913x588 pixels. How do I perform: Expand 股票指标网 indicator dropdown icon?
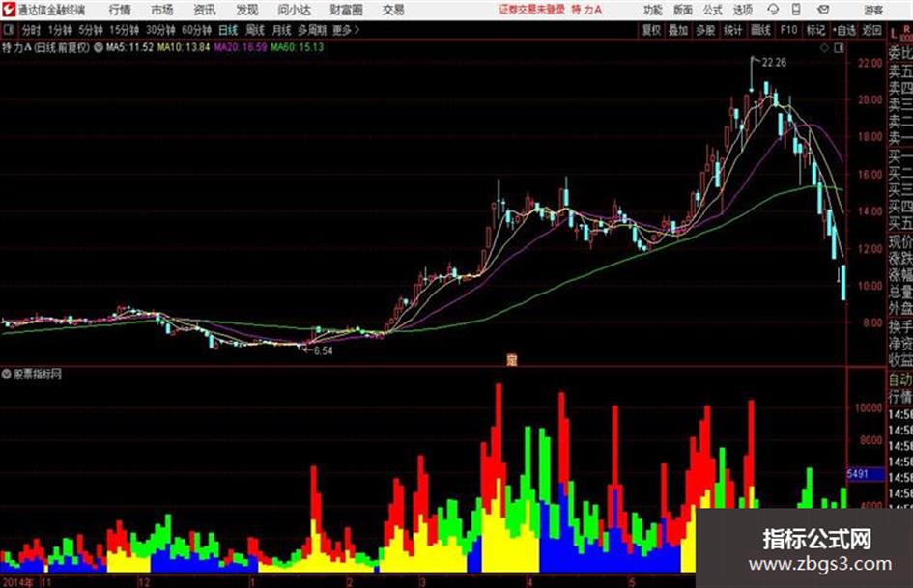pos(7,374)
